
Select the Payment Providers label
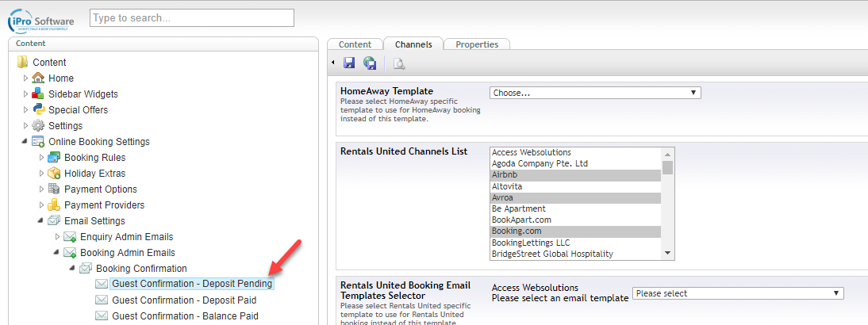(x=104, y=205)
